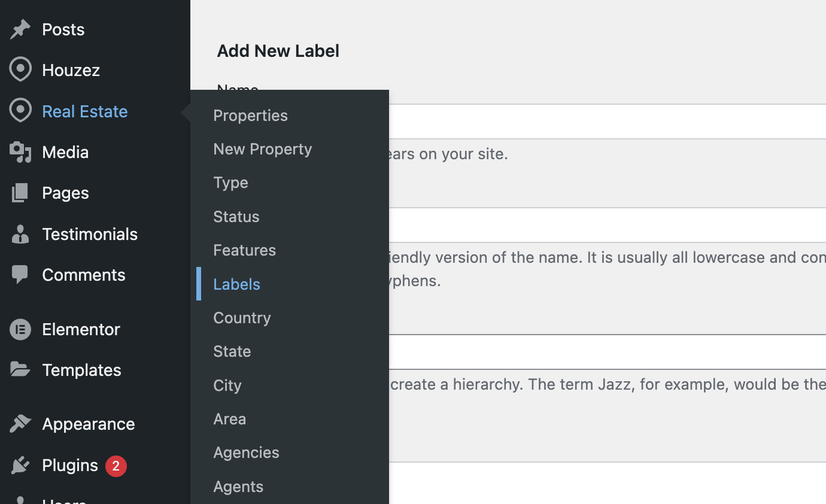
Task: Open the Agents management page
Action: tap(238, 486)
